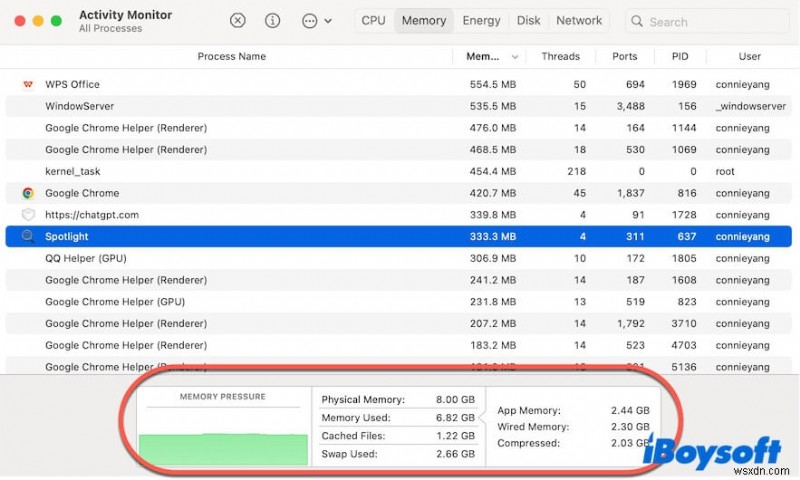Click the Memory Used 6.82 GB value
The image size is (800, 480).
tap(455, 418)
